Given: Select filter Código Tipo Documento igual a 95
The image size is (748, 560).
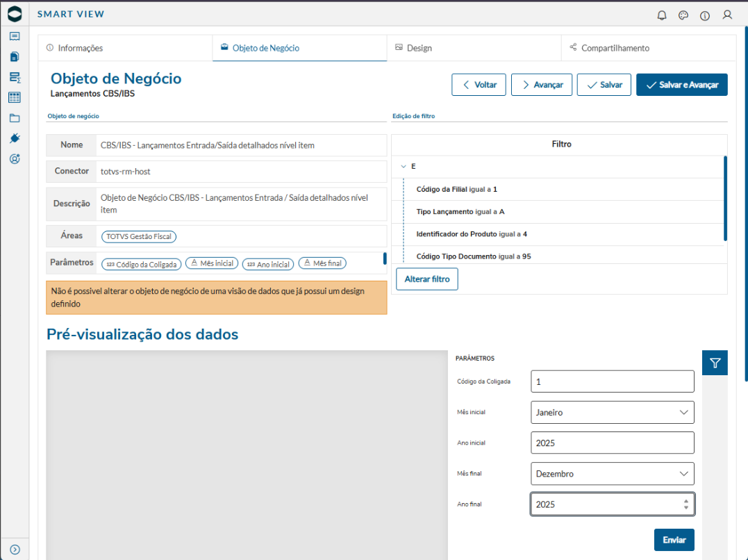Looking at the screenshot, I should pos(474,256).
